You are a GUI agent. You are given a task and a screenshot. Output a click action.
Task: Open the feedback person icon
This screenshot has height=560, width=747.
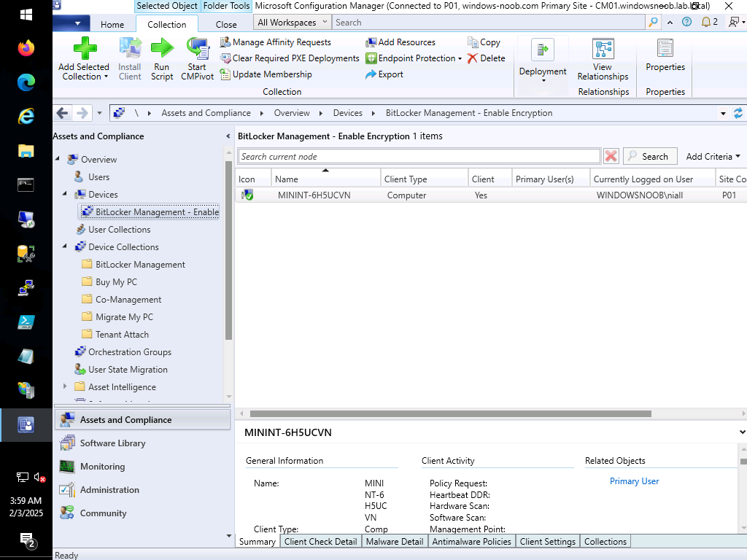pyautogui.click(x=735, y=22)
